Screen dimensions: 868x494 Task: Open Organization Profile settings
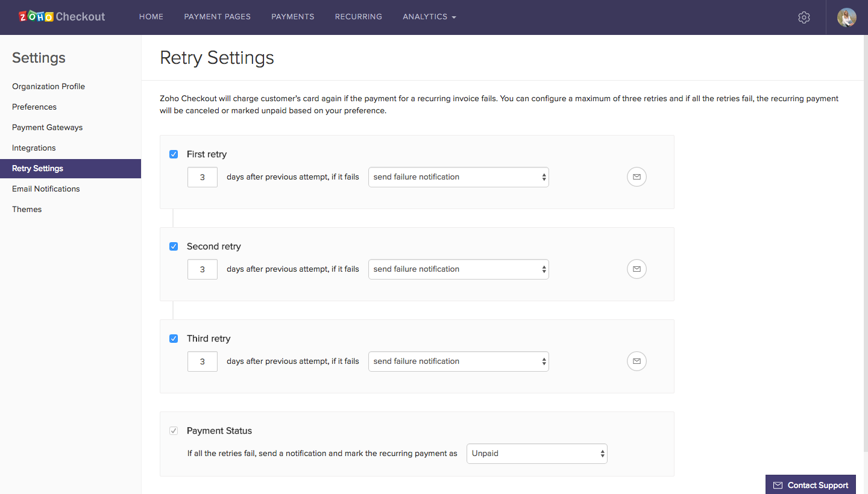pos(71,86)
